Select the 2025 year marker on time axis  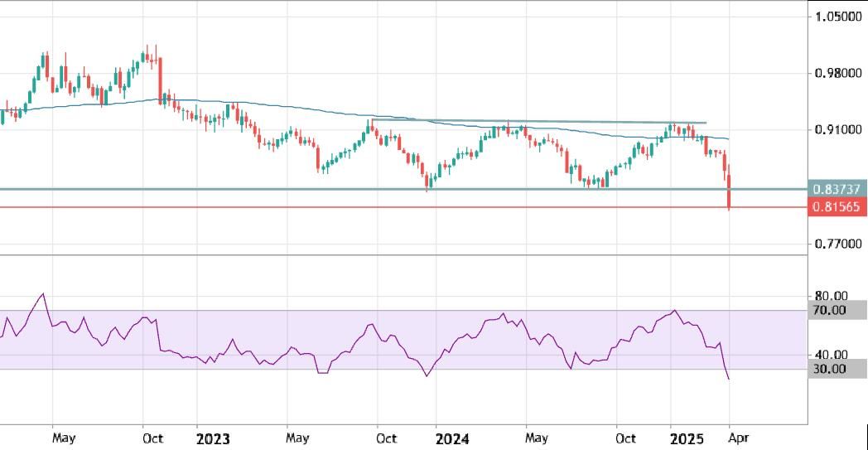tap(687, 437)
